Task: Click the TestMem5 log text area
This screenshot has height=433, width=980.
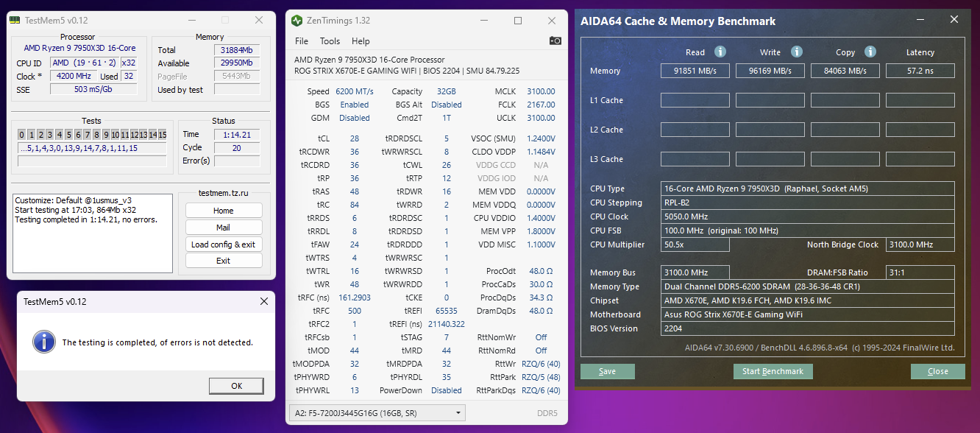Action: tap(93, 233)
